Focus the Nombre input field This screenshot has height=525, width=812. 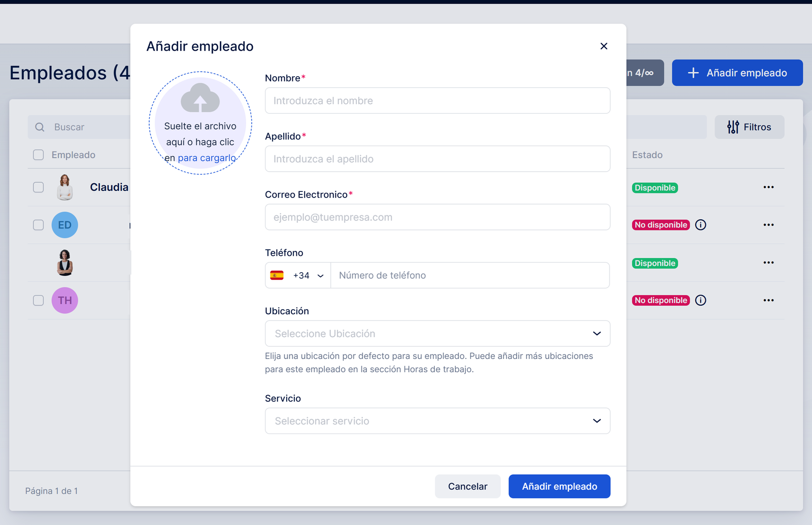coord(437,101)
